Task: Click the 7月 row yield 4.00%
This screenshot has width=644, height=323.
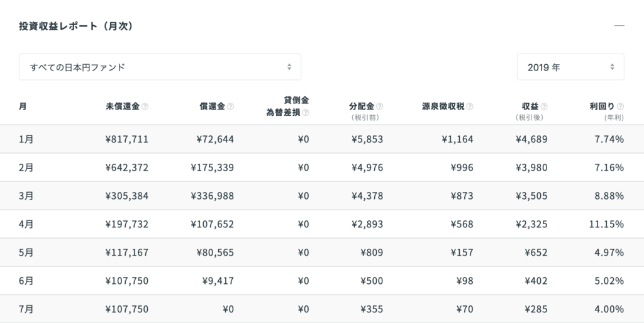Action: (x=609, y=309)
